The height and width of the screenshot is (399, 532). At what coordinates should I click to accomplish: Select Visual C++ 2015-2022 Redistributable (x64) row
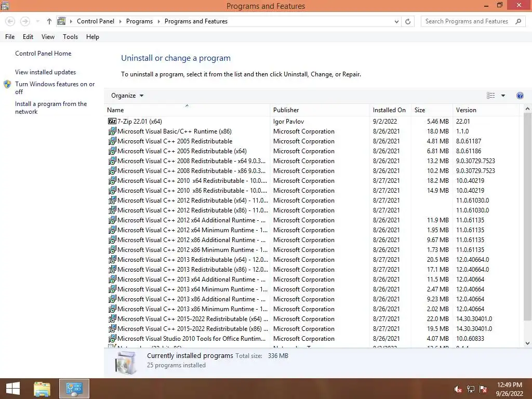[312, 319]
